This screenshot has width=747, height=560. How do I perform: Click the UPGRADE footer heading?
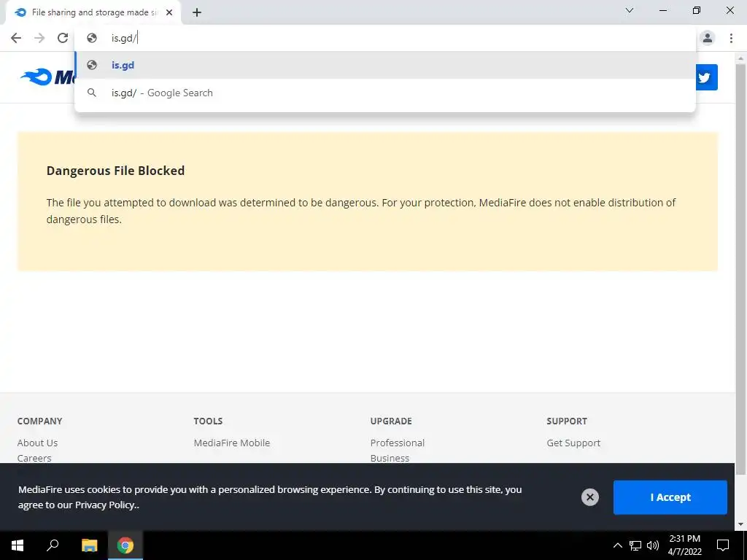click(x=391, y=421)
